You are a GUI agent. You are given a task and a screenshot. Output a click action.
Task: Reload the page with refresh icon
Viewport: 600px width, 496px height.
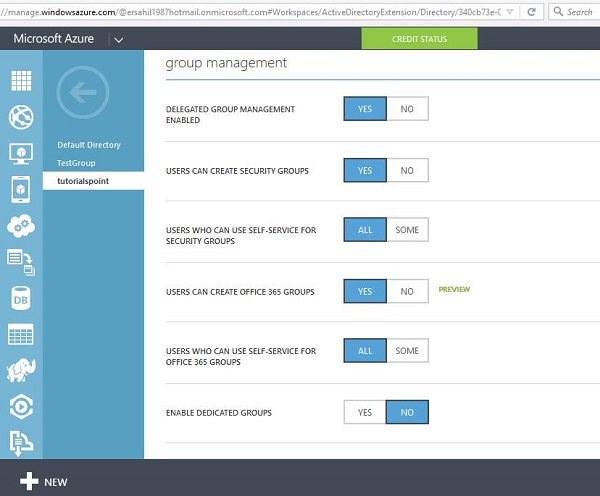[x=531, y=12]
